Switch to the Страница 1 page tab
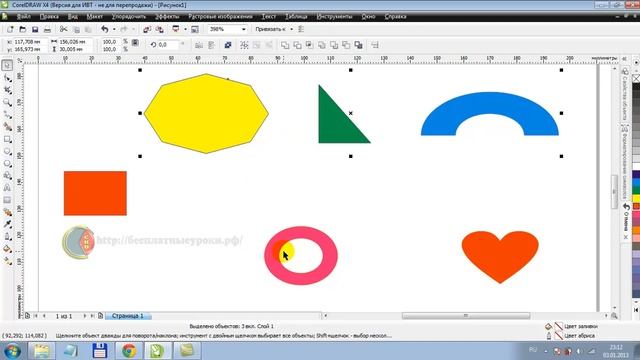640x360 pixels. [x=128, y=316]
